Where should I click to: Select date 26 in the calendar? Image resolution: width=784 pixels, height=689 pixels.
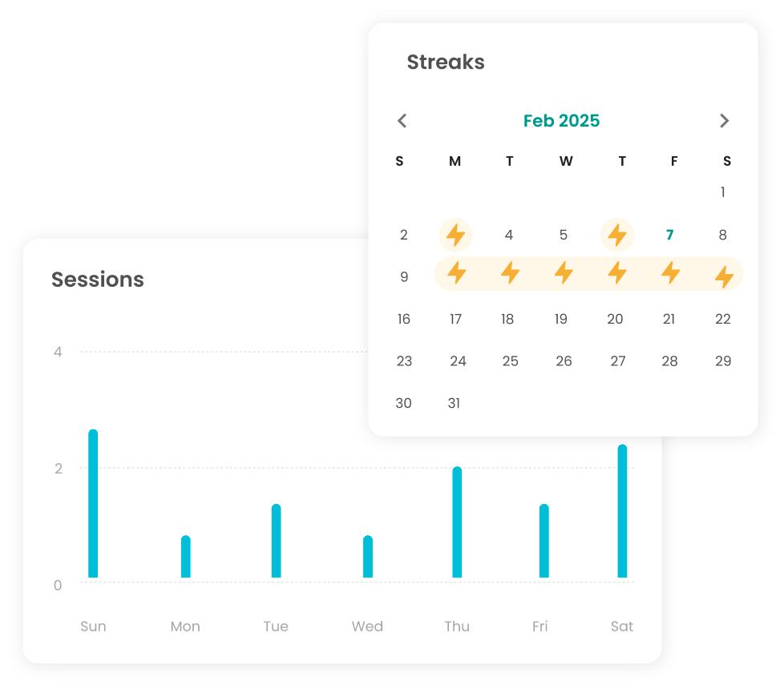564,361
